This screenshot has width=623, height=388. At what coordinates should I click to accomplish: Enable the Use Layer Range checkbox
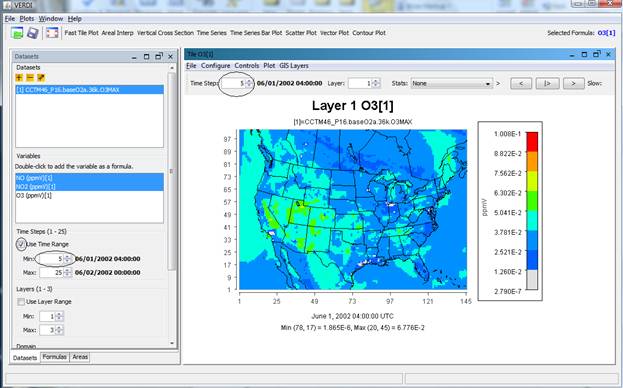[21, 302]
